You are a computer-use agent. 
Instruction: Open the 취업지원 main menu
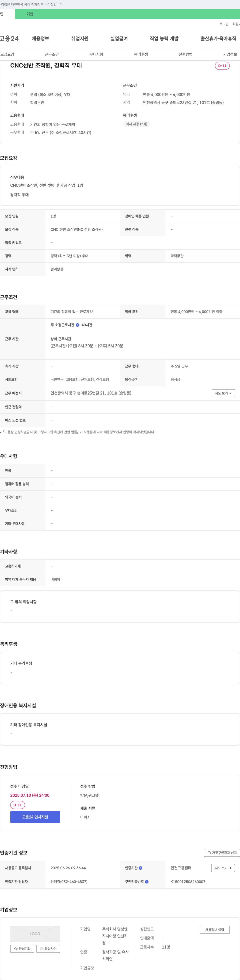point(79,38)
